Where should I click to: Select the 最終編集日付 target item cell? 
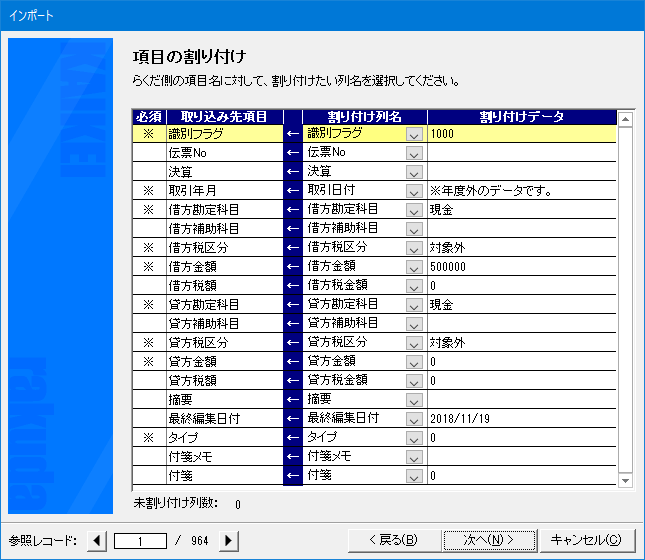point(225,418)
